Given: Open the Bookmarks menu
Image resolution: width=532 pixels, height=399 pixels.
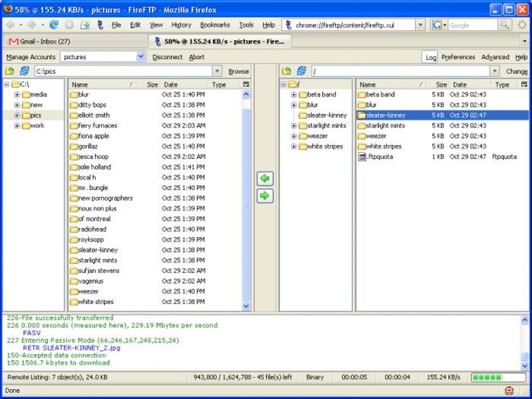Looking at the screenshot, I should [x=215, y=25].
